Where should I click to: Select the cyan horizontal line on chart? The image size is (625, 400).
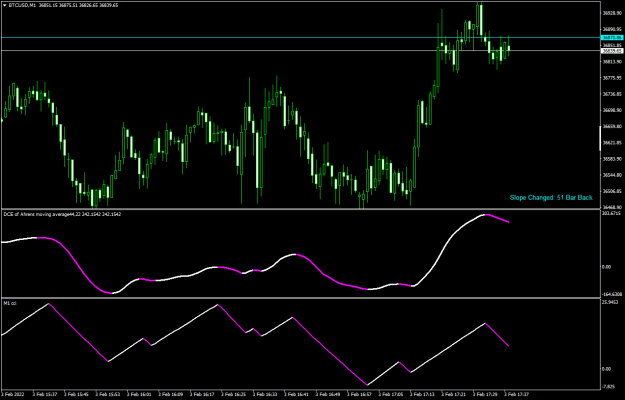coord(301,37)
